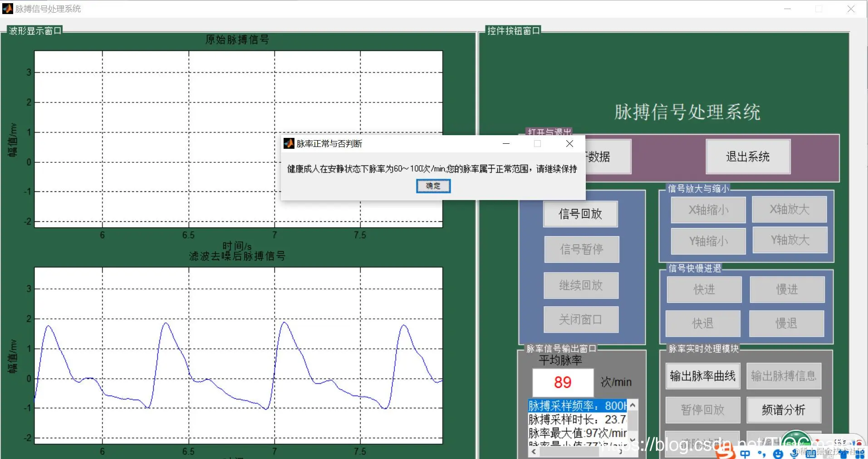Viewport: 868px width, 459px height.
Task: Click the 继续回放 button
Action: tap(581, 285)
